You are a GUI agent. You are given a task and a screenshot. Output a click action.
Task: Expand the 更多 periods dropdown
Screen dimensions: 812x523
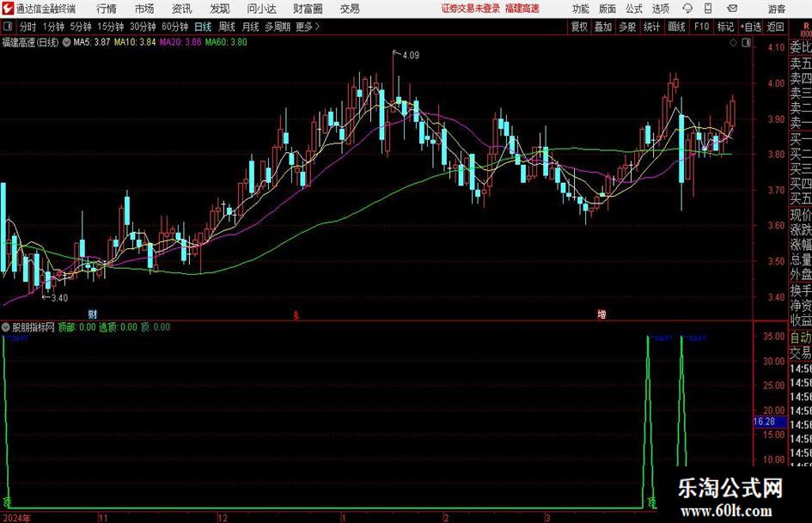[308, 27]
